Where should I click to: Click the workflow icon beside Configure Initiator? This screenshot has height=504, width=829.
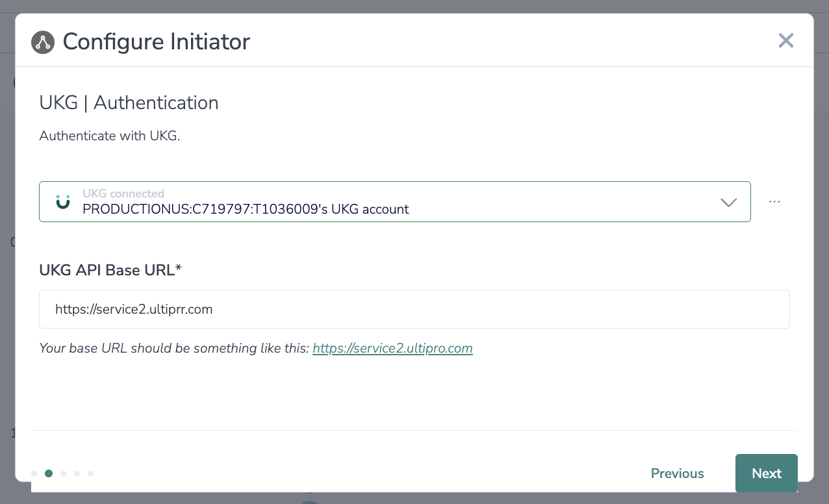point(43,43)
